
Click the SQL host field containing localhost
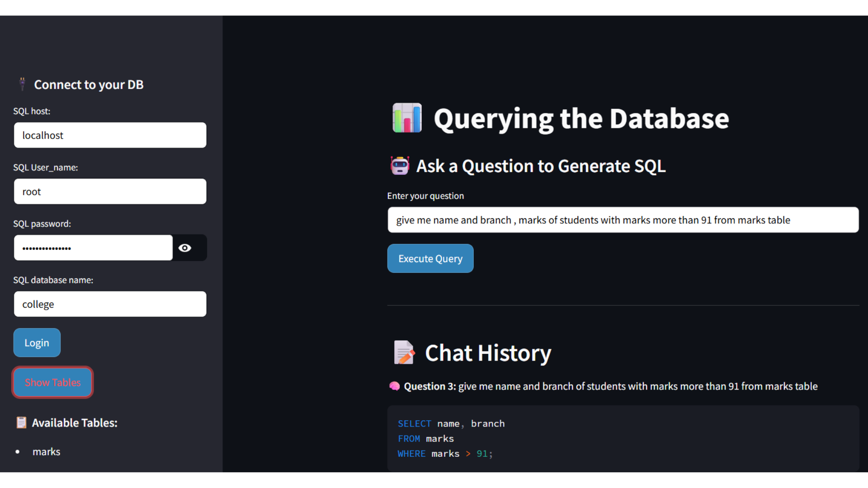click(110, 135)
